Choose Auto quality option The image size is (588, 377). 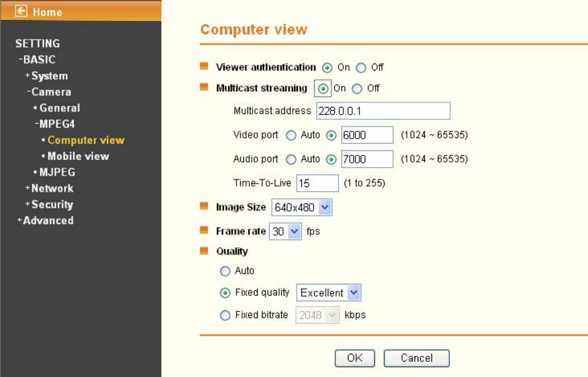pos(225,271)
